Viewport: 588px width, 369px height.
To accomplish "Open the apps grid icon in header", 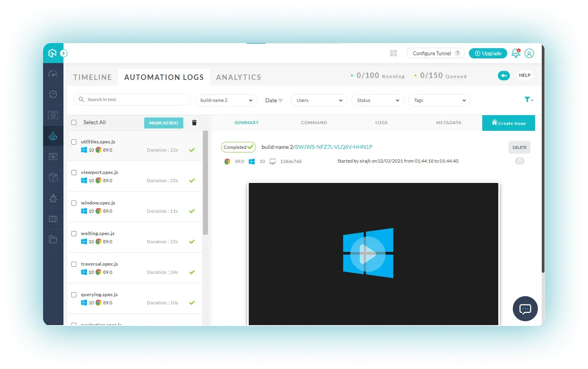I will pos(394,53).
